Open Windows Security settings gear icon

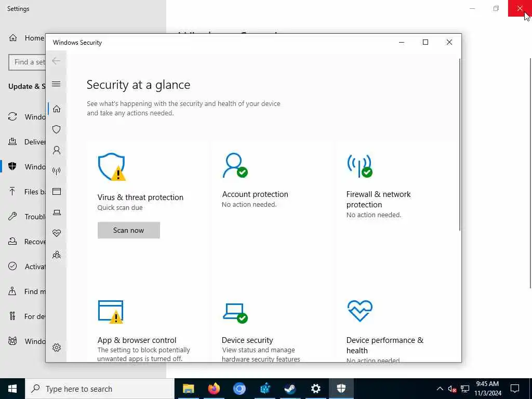tap(57, 348)
